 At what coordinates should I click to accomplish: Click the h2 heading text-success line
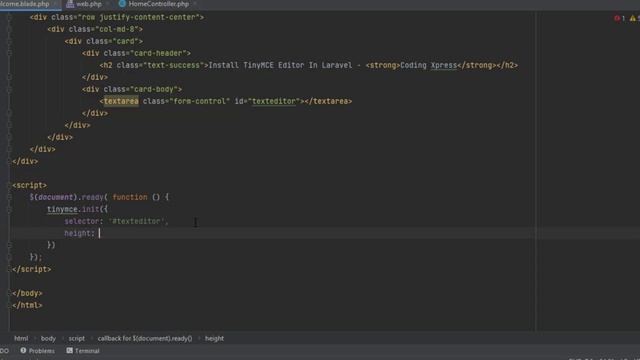(309, 65)
